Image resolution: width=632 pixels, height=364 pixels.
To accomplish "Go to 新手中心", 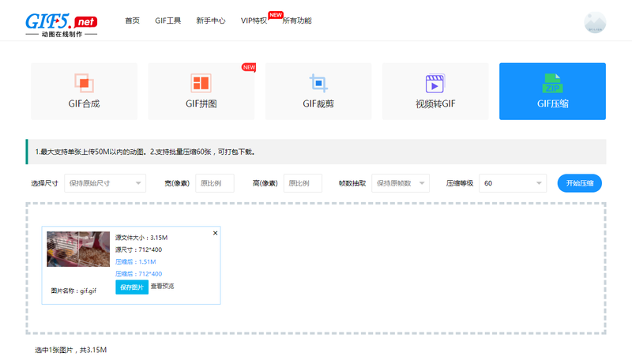I will tap(211, 21).
